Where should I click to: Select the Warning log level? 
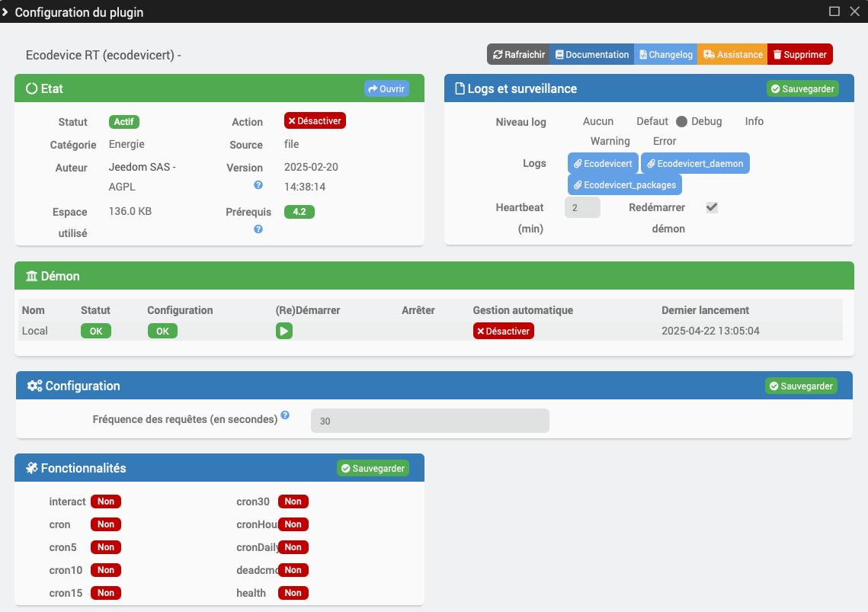coord(610,141)
